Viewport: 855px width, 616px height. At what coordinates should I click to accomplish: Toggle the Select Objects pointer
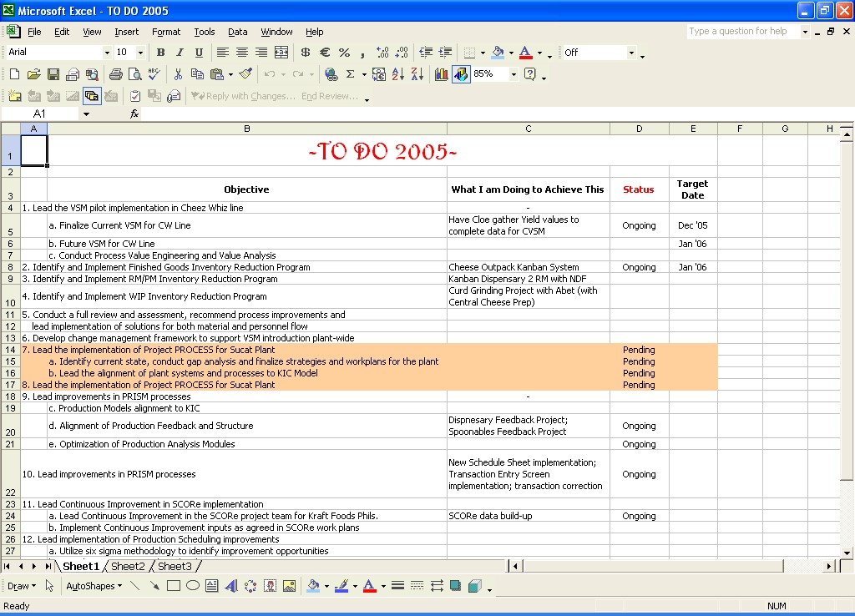49,586
